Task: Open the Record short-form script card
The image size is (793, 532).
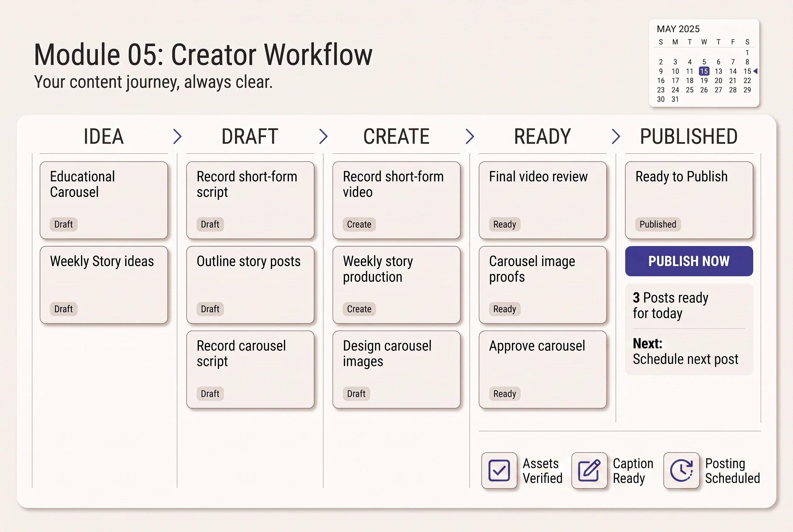Action: [x=250, y=200]
